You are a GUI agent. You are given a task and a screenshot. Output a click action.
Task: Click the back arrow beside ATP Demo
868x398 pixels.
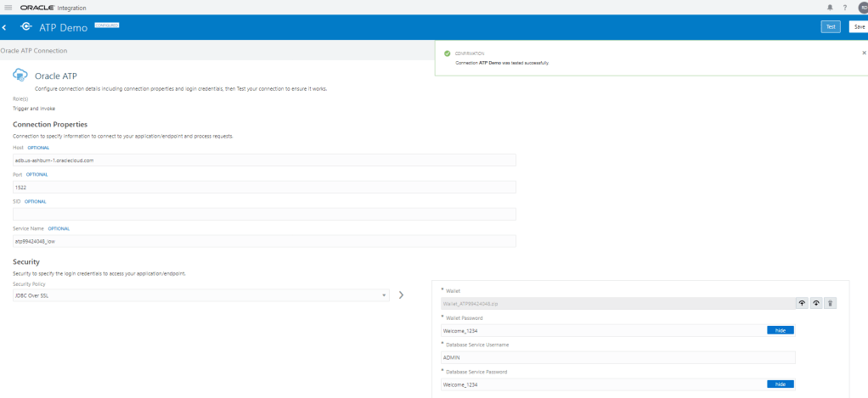tap(5, 27)
